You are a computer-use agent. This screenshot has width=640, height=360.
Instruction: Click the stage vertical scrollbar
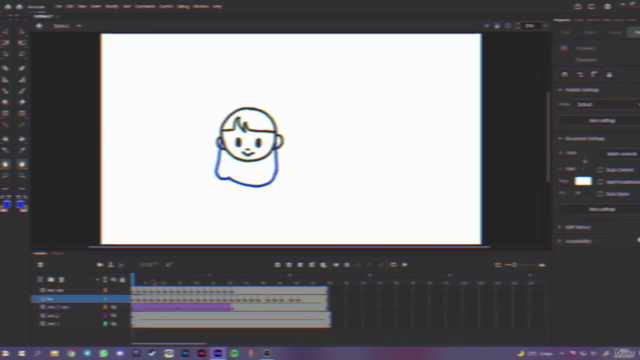[548, 137]
